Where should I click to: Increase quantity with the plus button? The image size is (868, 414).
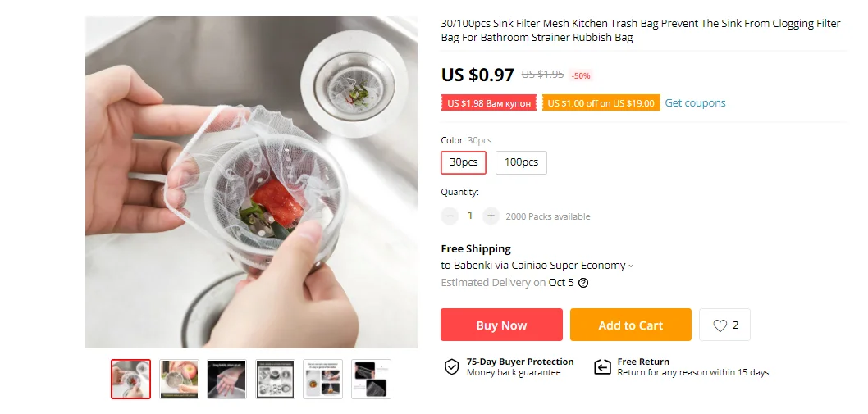click(x=491, y=216)
